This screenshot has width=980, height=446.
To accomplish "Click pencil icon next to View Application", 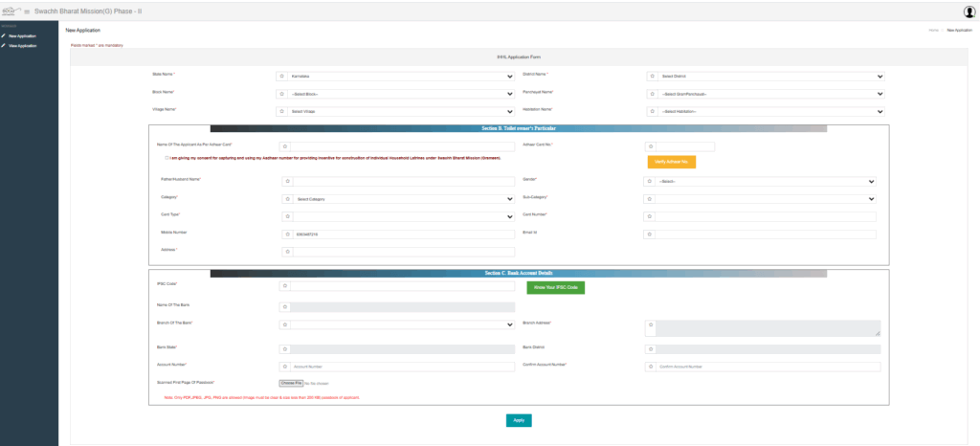I will [x=4, y=45].
